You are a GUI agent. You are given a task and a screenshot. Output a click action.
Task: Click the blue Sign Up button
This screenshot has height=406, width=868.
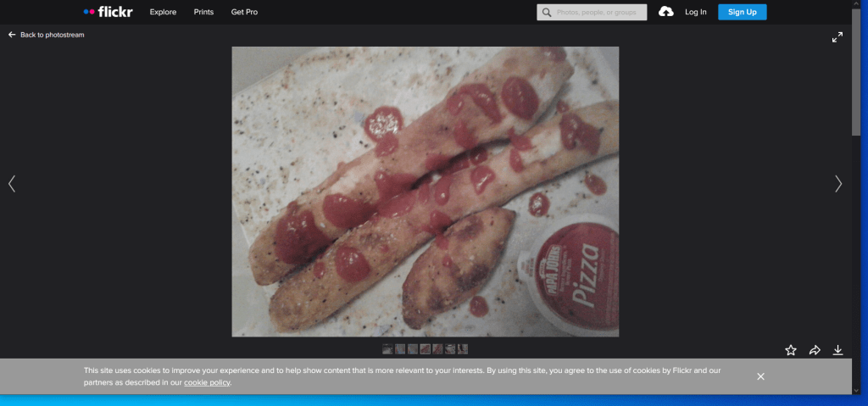click(x=742, y=12)
